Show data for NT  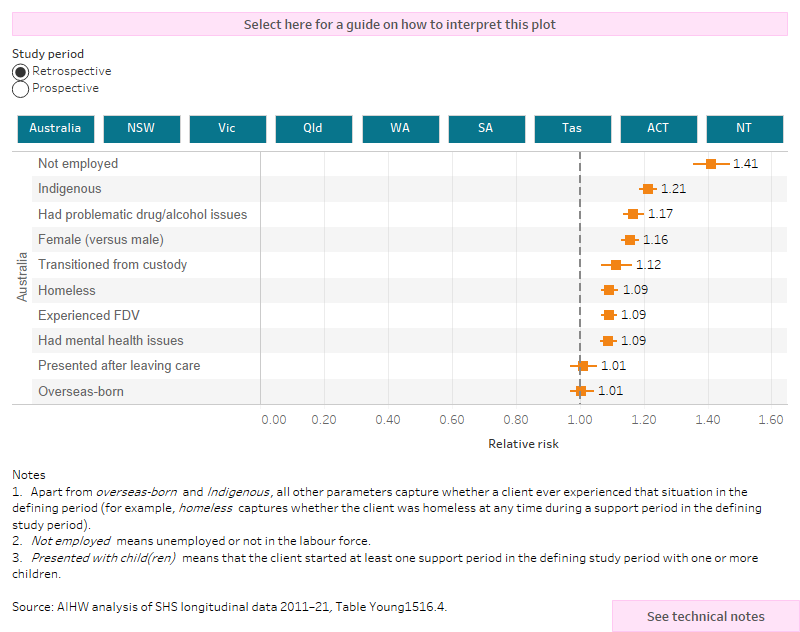pos(744,129)
